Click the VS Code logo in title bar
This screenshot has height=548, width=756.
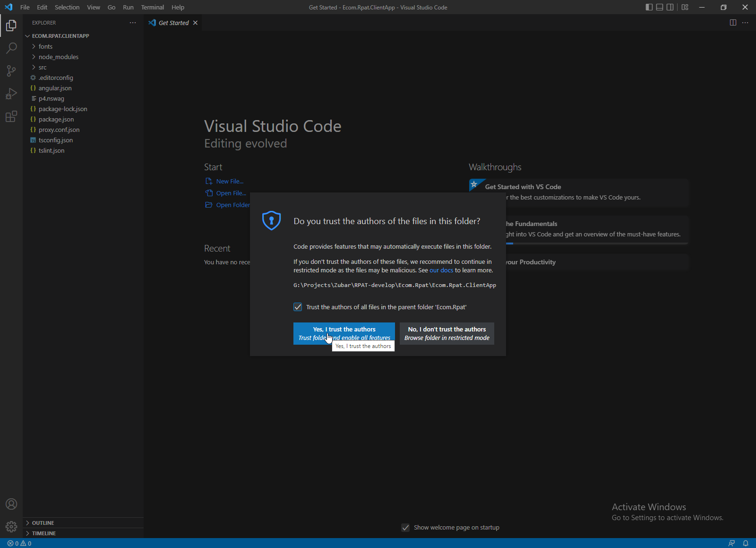[9, 7]
